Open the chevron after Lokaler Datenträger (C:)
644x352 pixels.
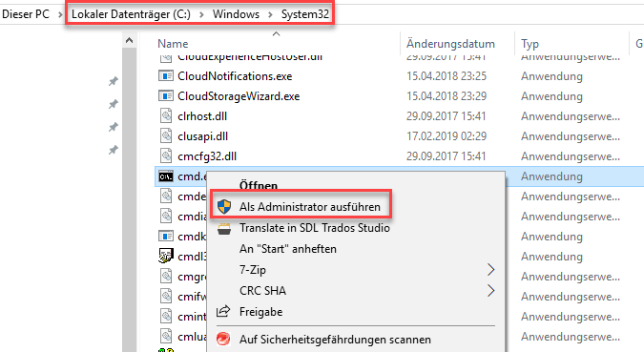pyautogui.click(x=201, y=15)
